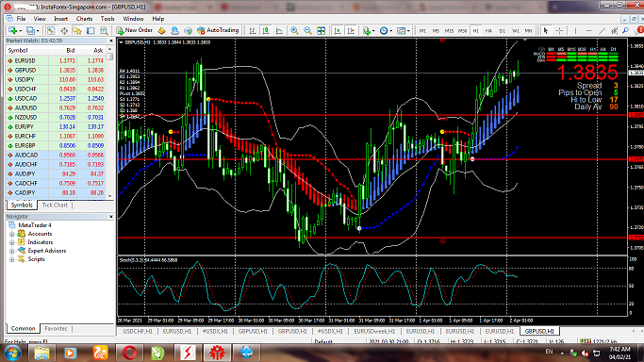Switch chart to candlesticks type
Screen dimensions: 644x362
(266, 30)
